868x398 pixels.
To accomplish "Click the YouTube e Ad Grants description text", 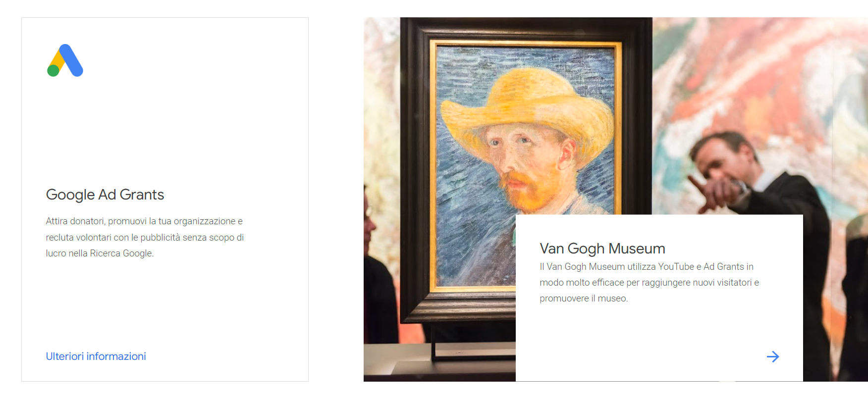I will point(649,283).
